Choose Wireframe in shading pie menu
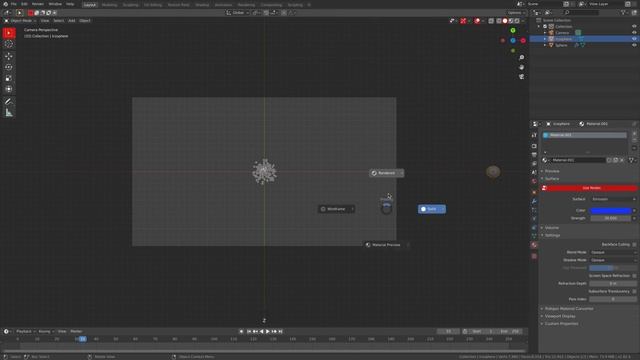640x360 pixels. (336, 209)
